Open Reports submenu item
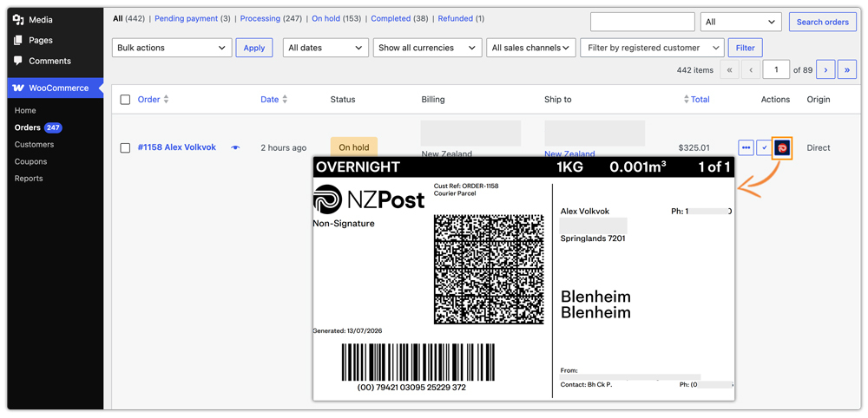The image size is (868, 418). coord(29,179)
